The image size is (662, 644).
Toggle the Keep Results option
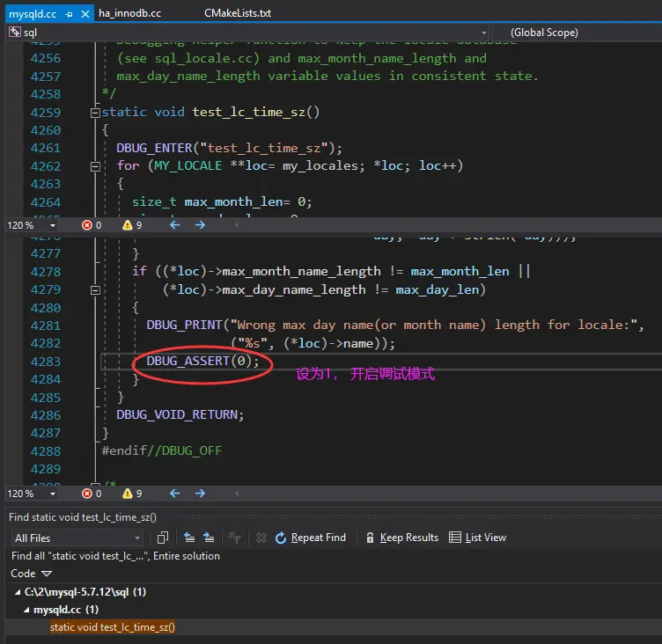tap(401, 538)
